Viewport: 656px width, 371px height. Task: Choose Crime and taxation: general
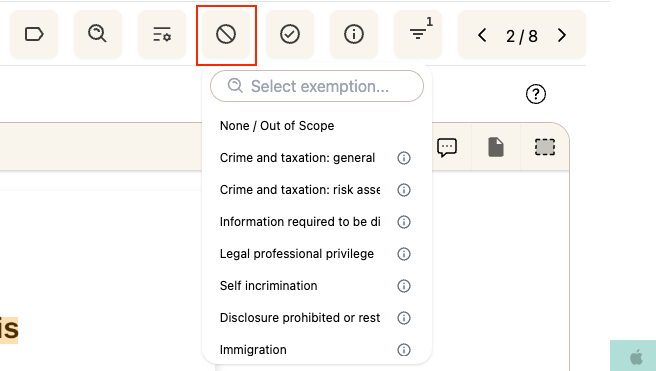click(x=297, y=158)
